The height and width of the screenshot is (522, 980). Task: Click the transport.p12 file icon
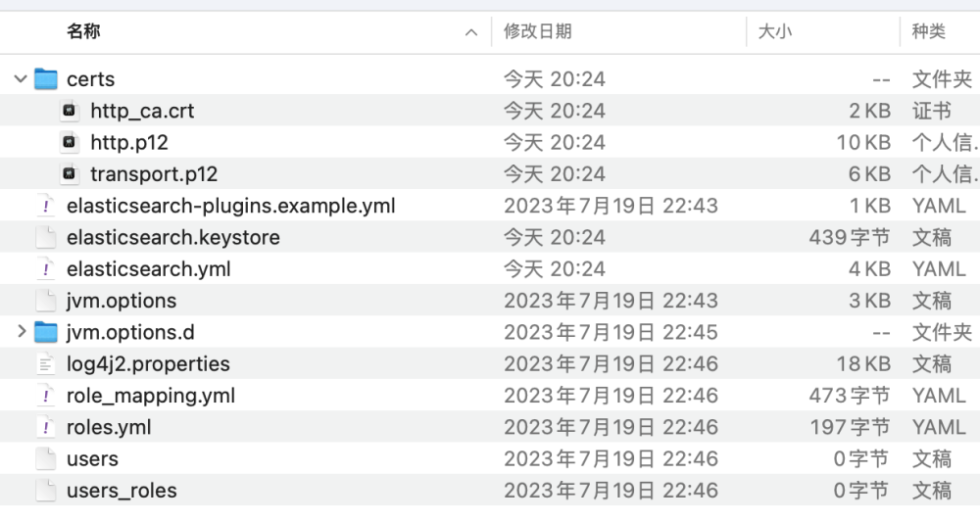70,174
